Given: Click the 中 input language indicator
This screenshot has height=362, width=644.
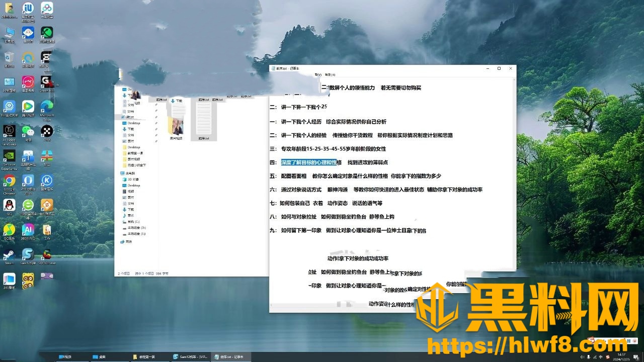Looking at the screenshot, I should tap(600, 357).
